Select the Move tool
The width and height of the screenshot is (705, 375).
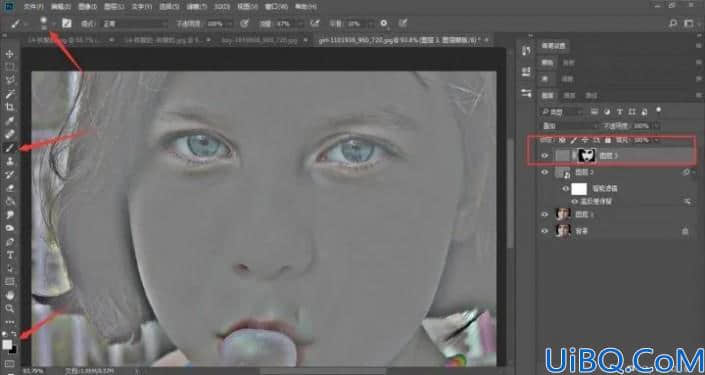9,54
